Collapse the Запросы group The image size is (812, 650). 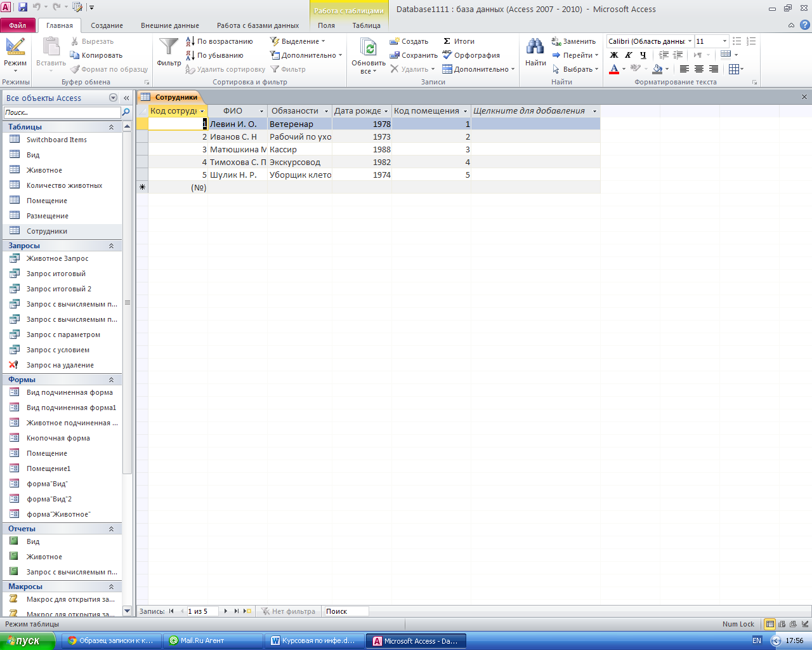pyautogui.click(x=112, y=246)
